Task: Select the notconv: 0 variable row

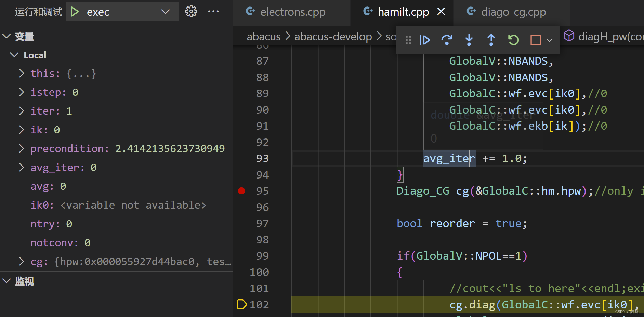Action: coord(116,243)
